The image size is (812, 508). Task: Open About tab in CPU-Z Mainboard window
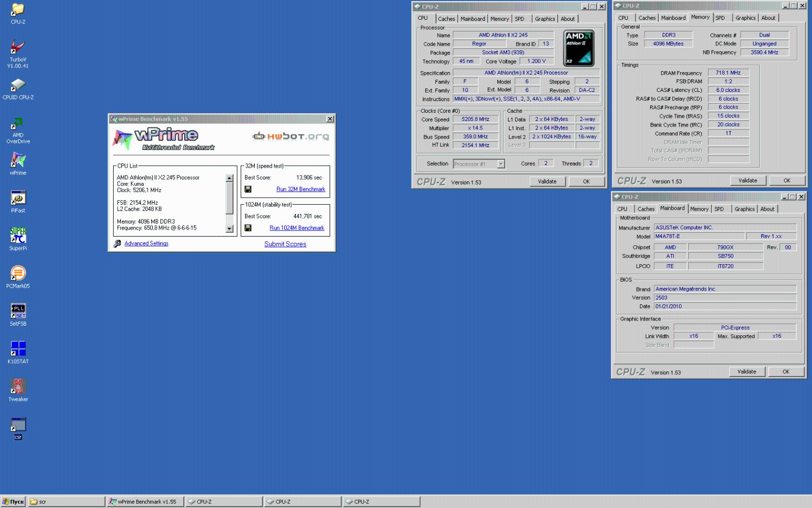tap(767, 209)
